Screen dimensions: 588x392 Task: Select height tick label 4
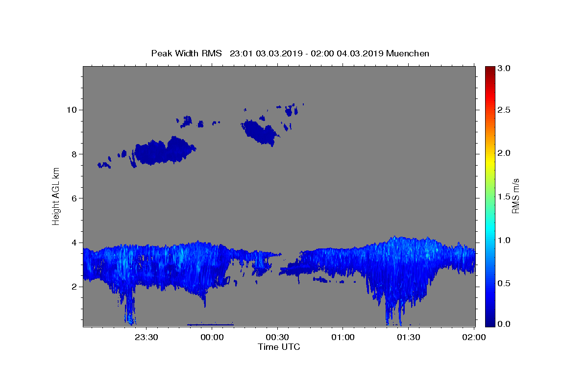pos(74,243)
